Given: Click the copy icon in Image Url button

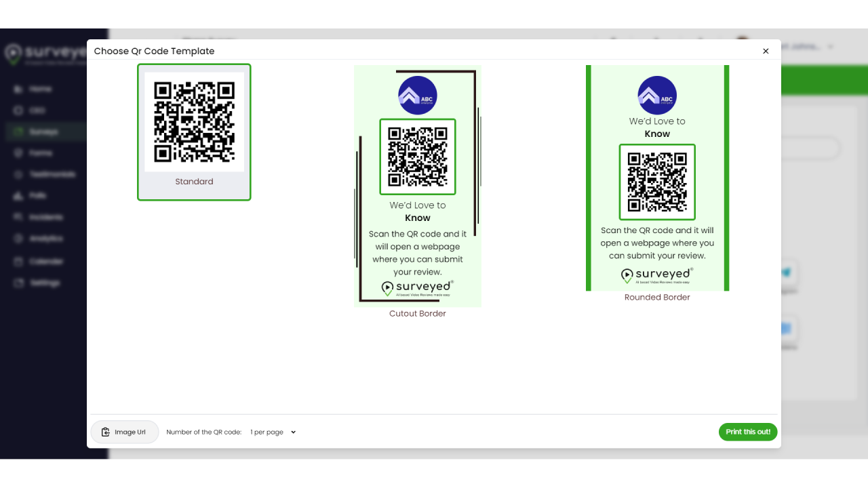Looking at the screenshot, I should pos(106,432).
